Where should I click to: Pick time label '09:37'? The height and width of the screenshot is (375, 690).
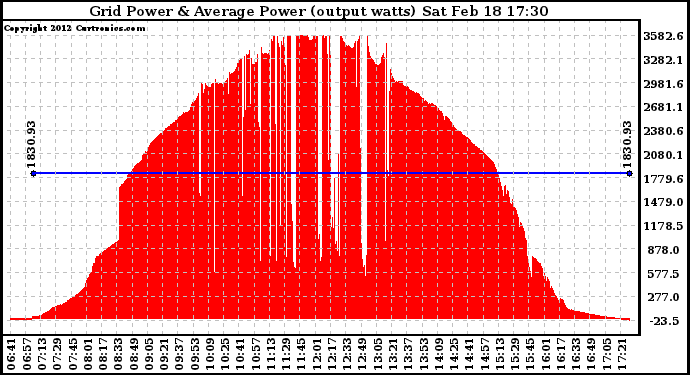tap(180, 354)
